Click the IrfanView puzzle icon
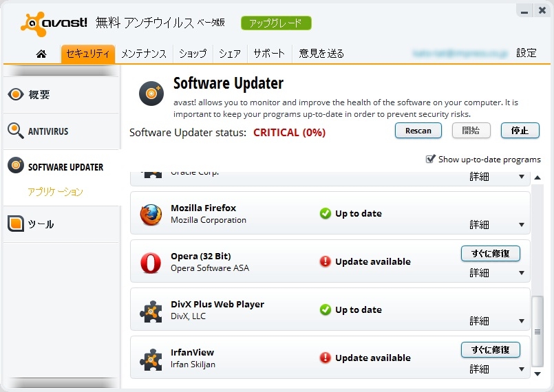 (x=151, y=359)
